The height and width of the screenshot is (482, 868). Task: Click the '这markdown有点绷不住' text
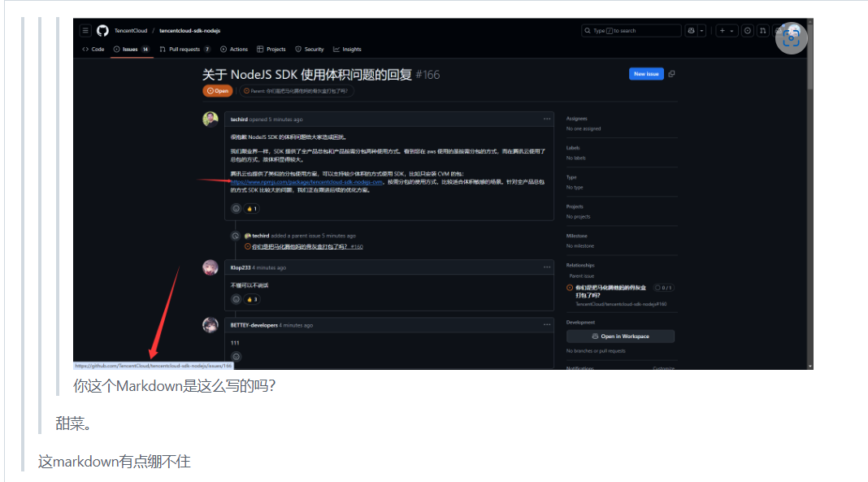click(x=114, y=462)
